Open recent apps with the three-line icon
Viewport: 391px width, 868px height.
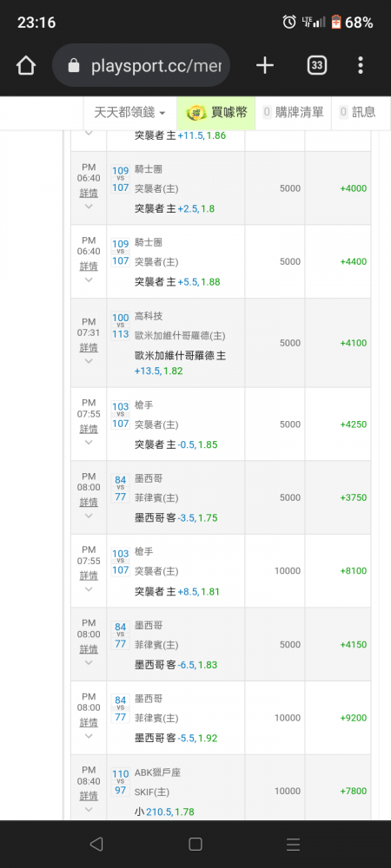pos(293,845)
